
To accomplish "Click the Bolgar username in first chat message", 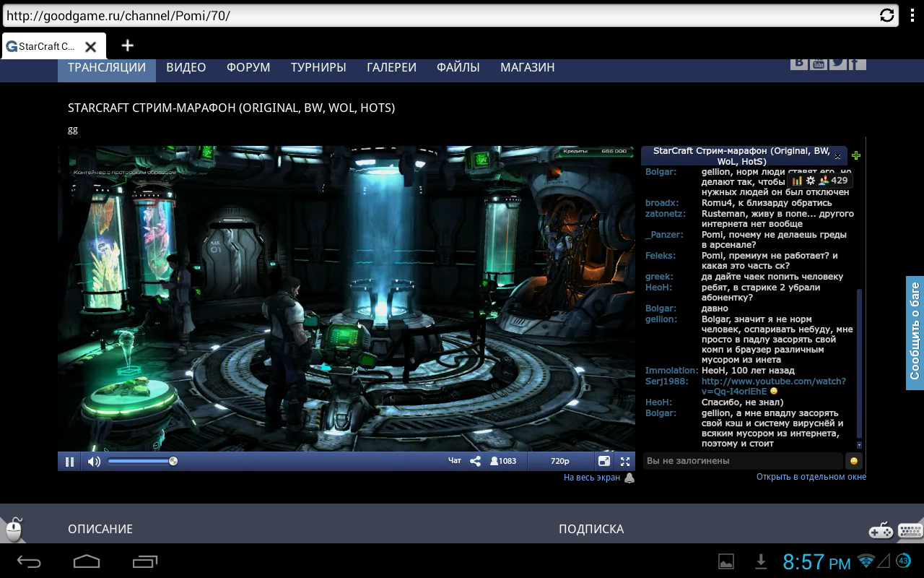I will tap(661, 172).
